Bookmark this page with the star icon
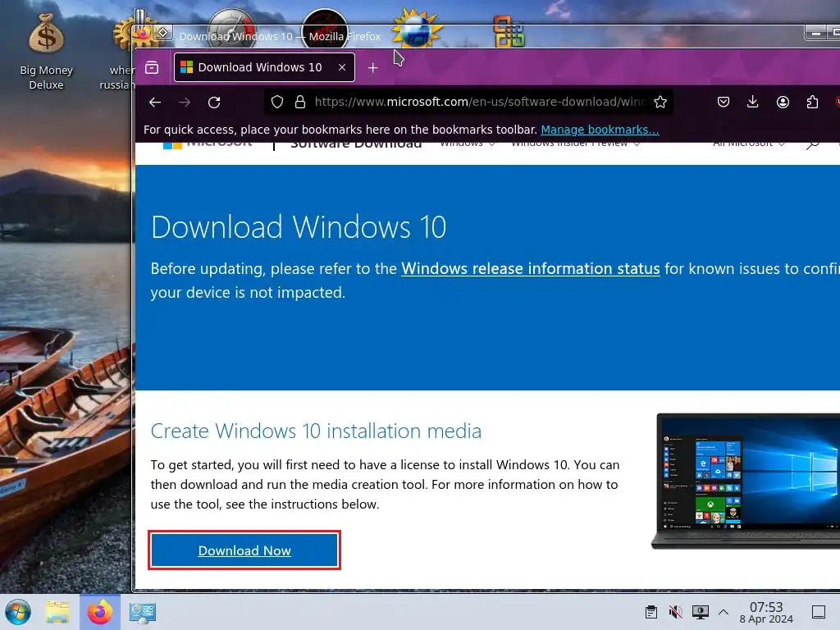 tap(660, 102)
